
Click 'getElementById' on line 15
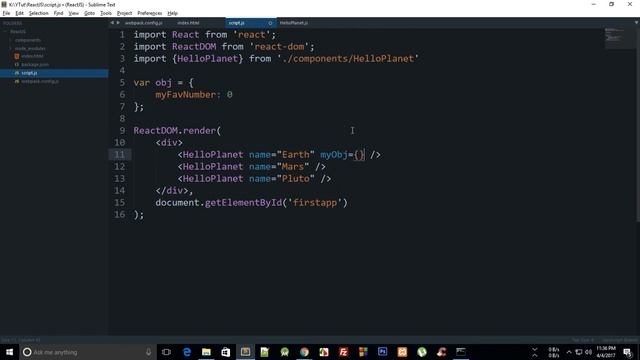(243, 202)
